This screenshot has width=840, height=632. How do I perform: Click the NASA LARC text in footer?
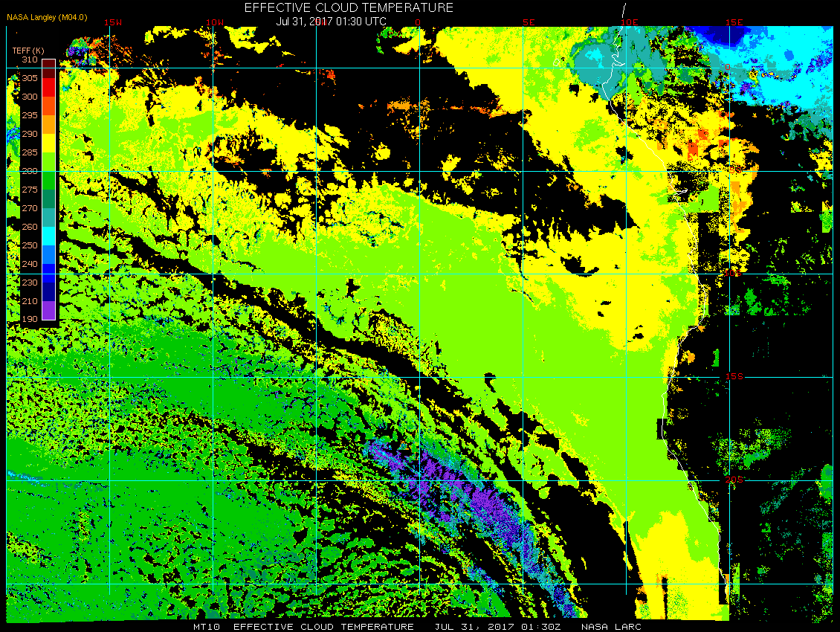coord(611,627)
